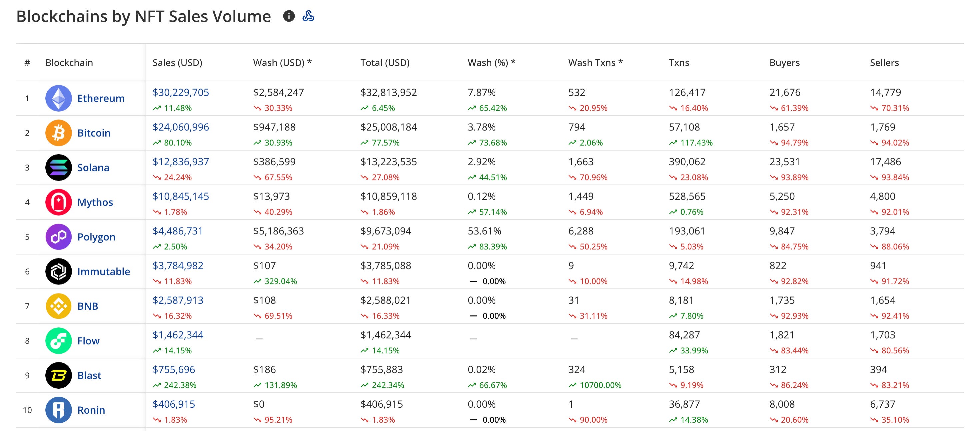
Task: Click the Polygon logo icon
Action: pos(59,236)
